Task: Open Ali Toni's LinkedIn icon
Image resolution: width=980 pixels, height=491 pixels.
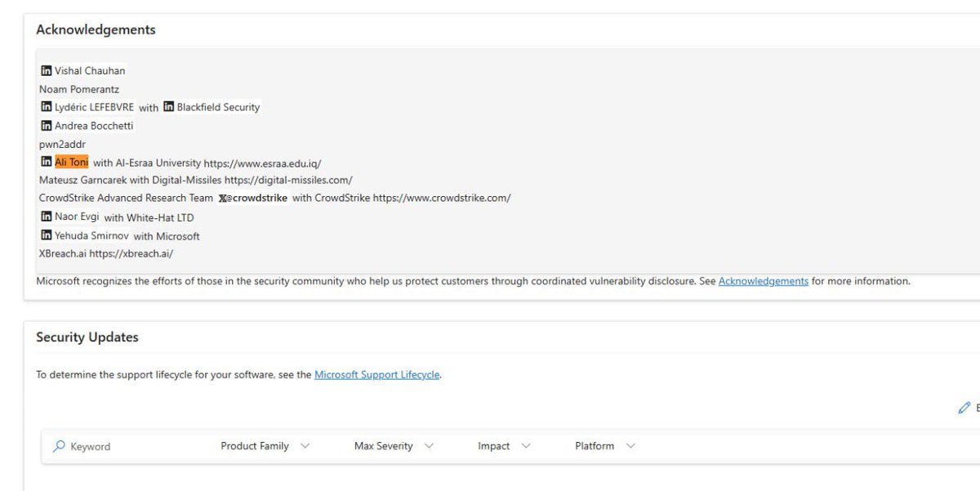Action: coord(47,162)
